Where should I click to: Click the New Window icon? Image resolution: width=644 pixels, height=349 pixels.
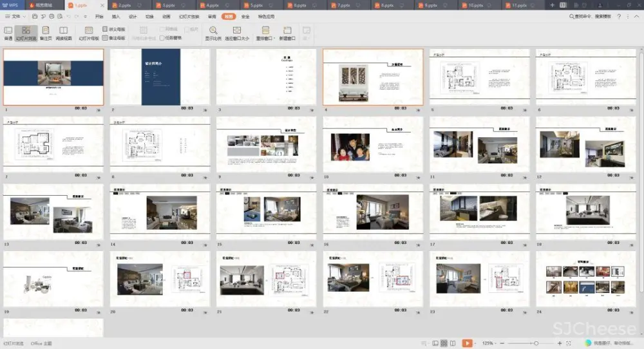click(x=287, y=33)
